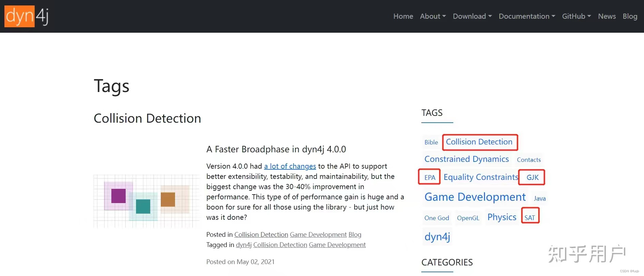The image size is (644, 276).
Task: Select the dyn4j tag in sidebar cloud
Action: click(437, 236)
